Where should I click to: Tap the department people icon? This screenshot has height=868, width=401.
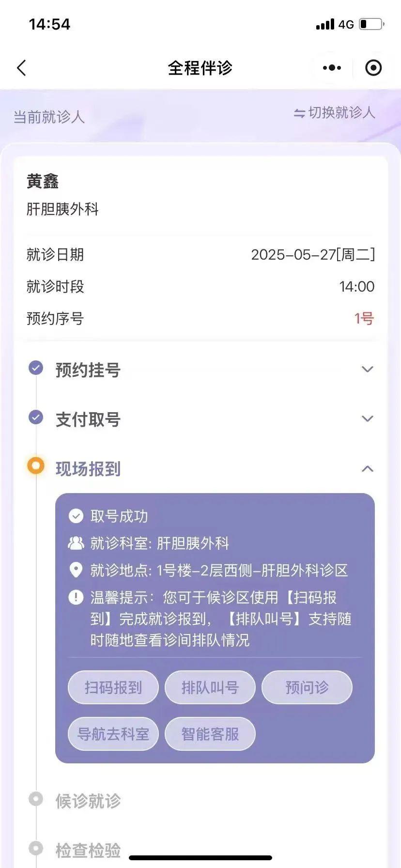point(76,543)
